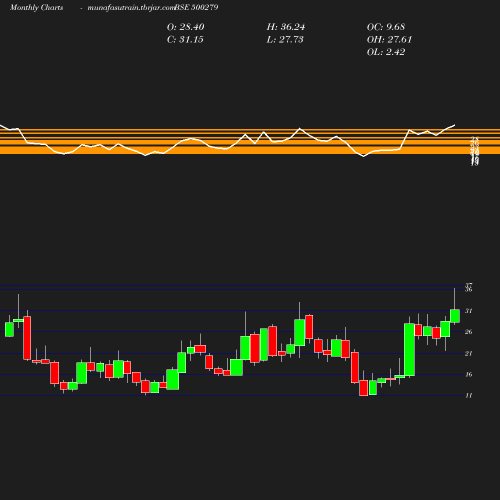Select the close value "C: 31.15"
The image size is (500, 500).
pos(185,40)
